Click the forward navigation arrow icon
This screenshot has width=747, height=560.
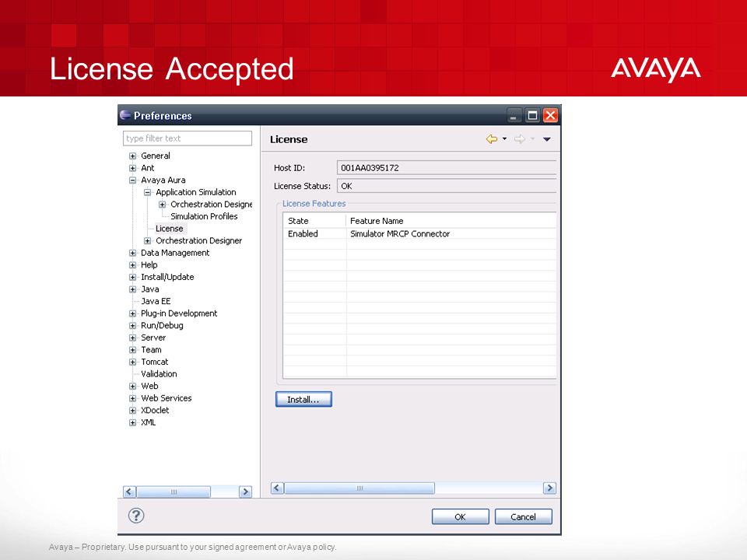pos(520,139)
